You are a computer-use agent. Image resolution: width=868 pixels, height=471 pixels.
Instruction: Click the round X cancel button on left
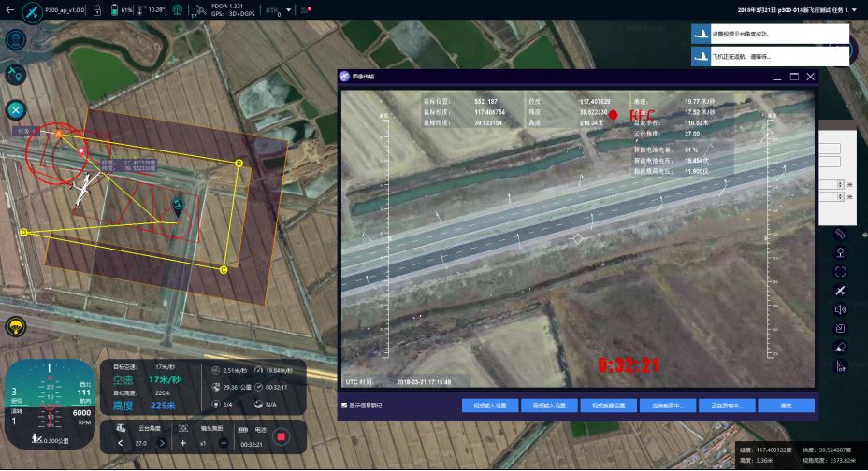[x=16, y=109]
